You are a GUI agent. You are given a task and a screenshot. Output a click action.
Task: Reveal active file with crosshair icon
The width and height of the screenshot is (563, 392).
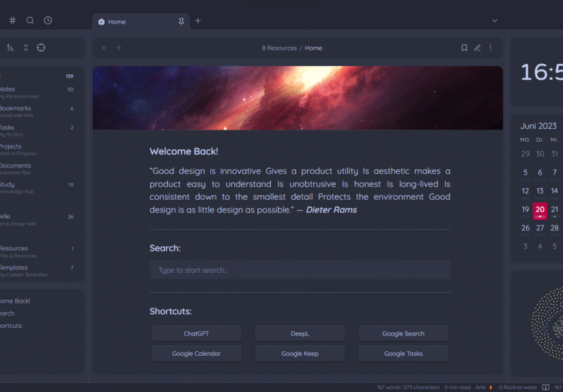[41, 48]
